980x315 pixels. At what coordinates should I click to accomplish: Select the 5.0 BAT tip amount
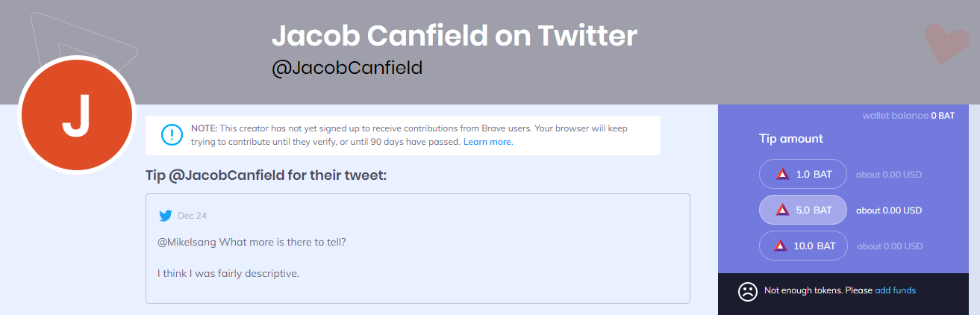(803, 210)
